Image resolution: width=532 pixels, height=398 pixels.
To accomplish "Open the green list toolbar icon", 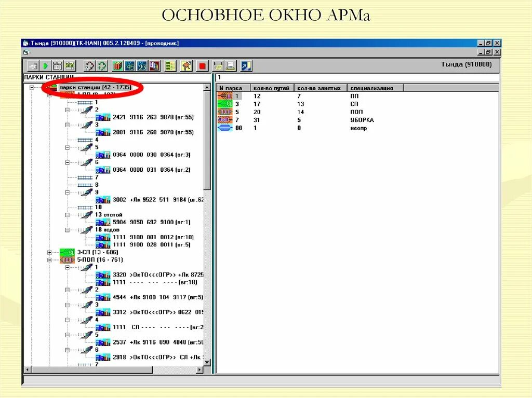I will tap(170, 66).
